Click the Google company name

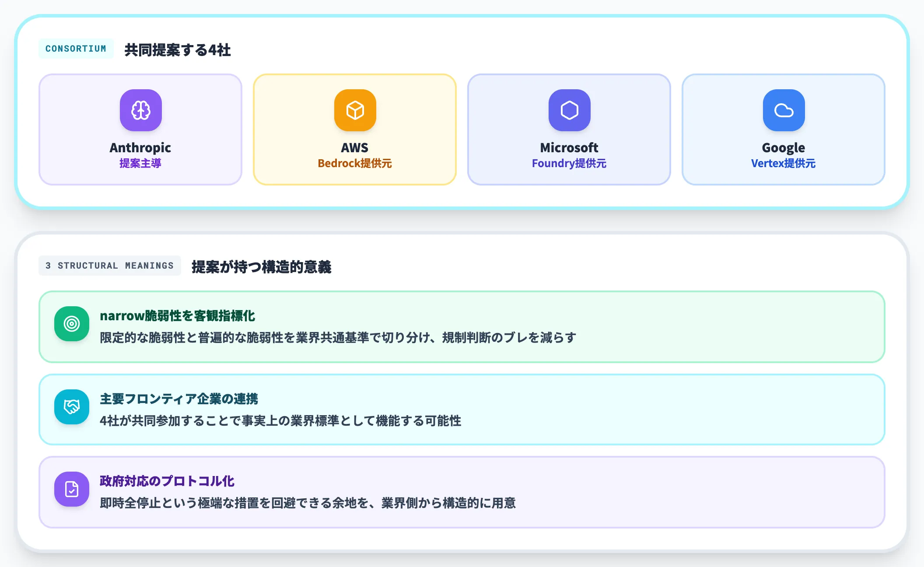tap(784, 148)
